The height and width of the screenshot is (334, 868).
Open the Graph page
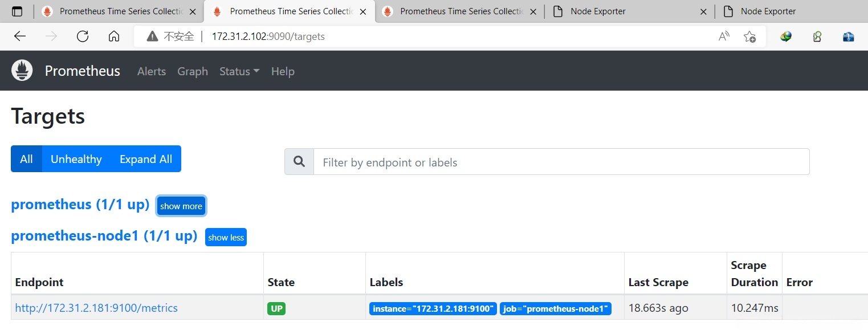pos(193,71)
